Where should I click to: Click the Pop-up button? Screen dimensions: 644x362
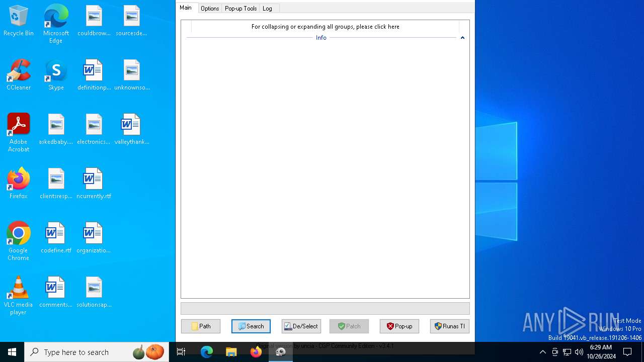pos(399,326)
